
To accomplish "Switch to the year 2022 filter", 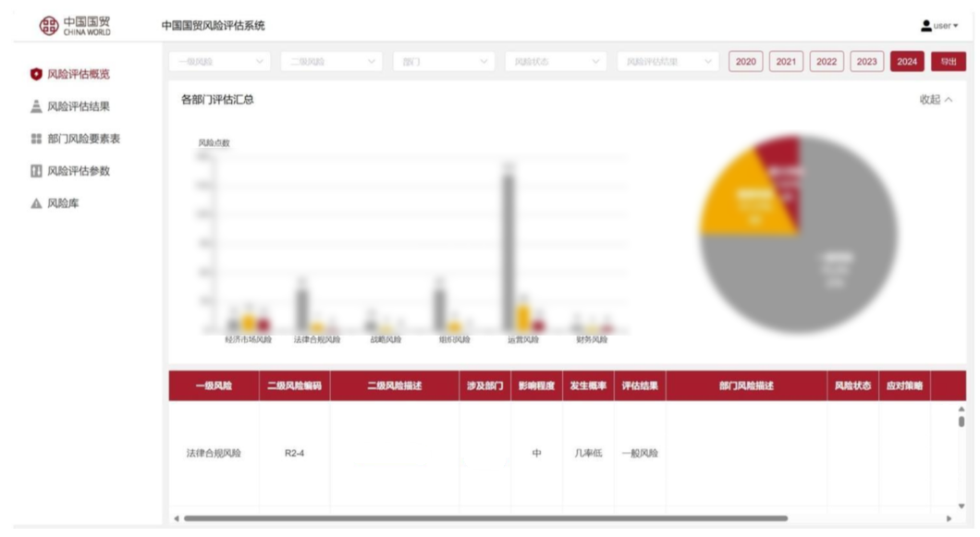I will click(x=827, y=62).
